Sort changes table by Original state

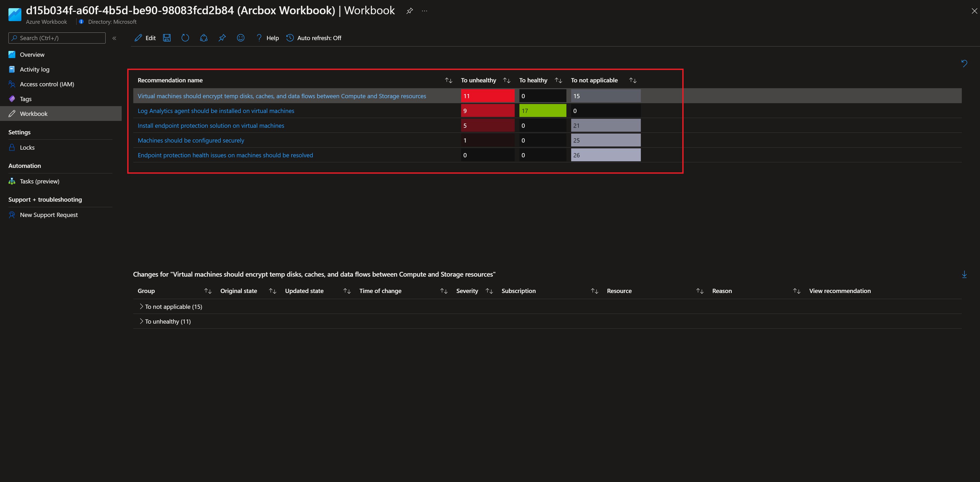pos(272,291)
